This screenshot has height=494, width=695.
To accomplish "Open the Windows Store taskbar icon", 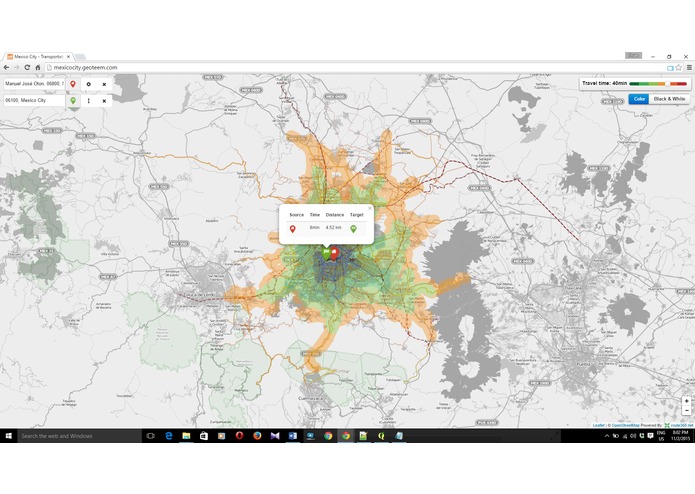I will coord(204,436).
